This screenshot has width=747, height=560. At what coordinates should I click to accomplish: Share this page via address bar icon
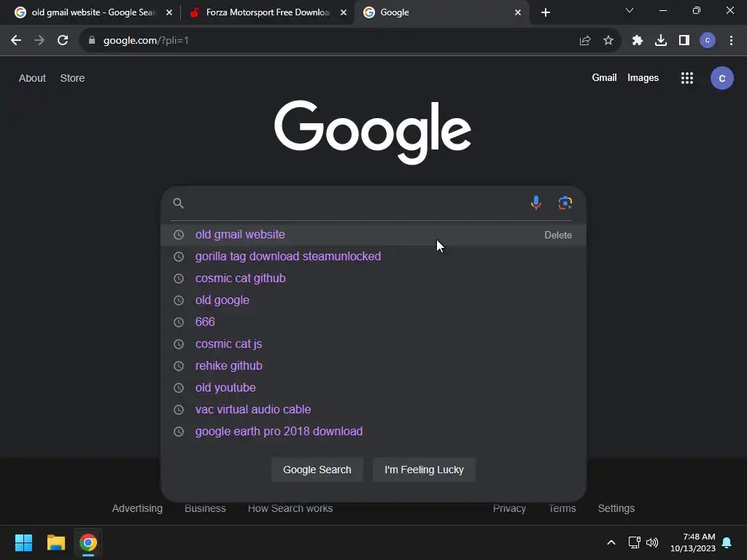coord(585,41)
